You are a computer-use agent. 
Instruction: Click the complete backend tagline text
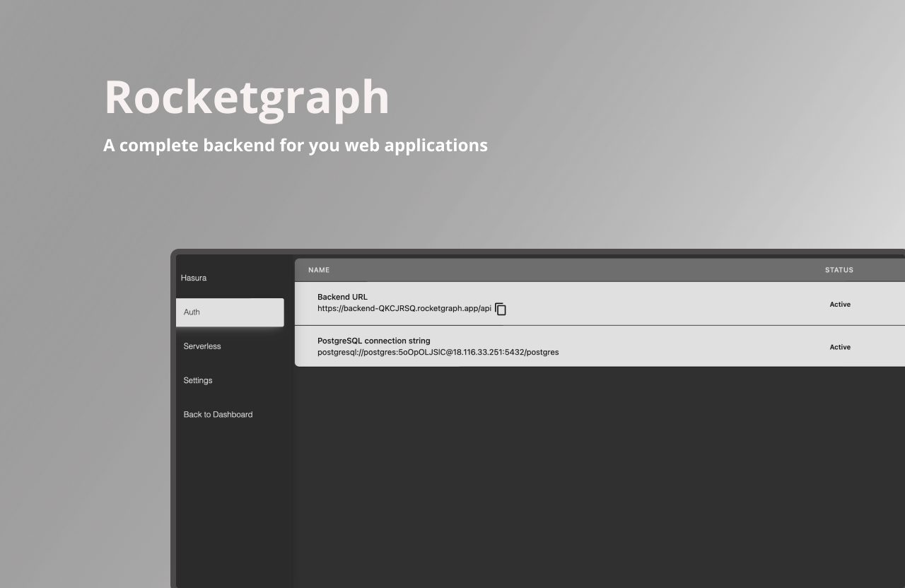point(296,146)
